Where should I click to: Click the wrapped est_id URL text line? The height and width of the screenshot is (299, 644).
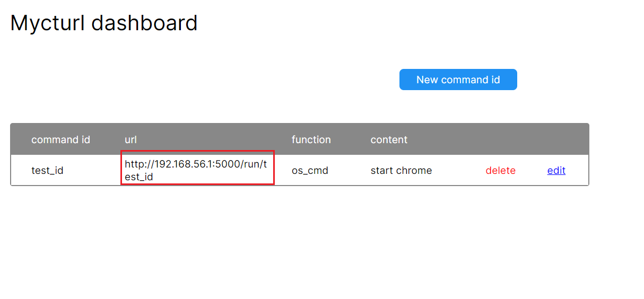tap(139, 177)
